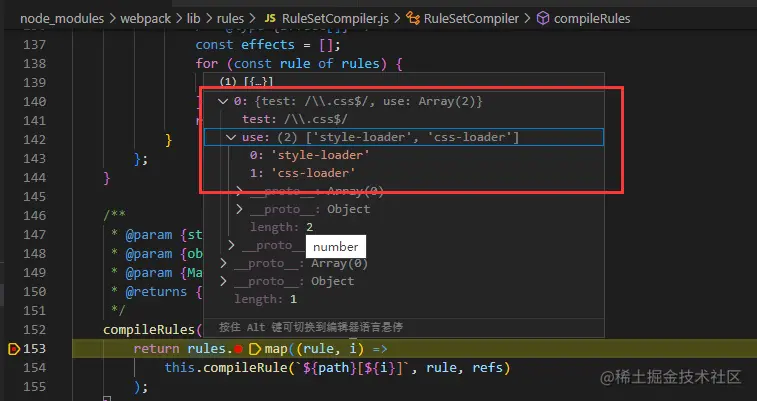
Task: Select the test: /\\.css$/ property
Action: click(x=294, y=119)
